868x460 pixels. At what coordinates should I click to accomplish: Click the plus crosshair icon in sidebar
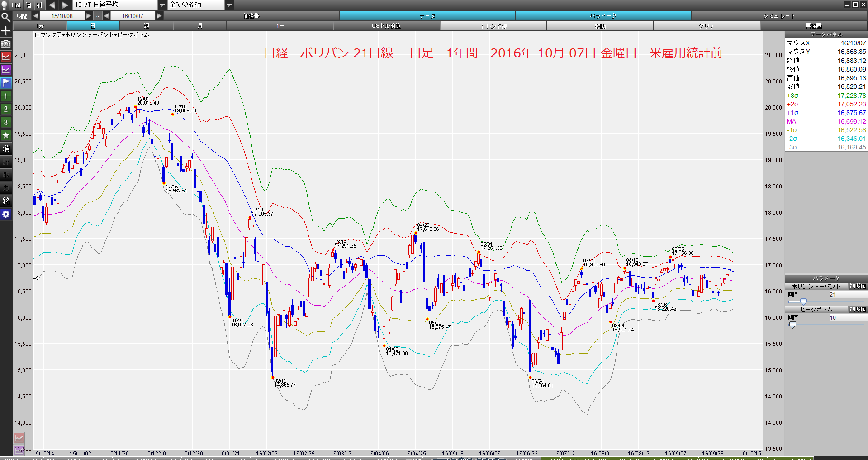pos(6,31)
